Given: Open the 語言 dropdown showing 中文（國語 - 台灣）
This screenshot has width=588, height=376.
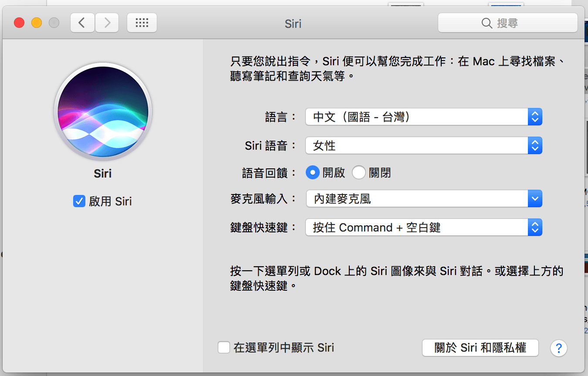Looking at the screenshot, I should click(x=424, y=117).
